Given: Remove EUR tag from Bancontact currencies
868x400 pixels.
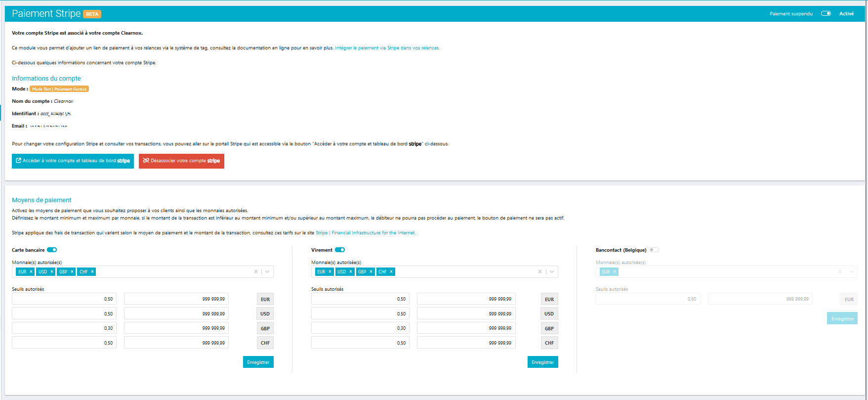Looking at the screenshot, I should tap(615, 272).
